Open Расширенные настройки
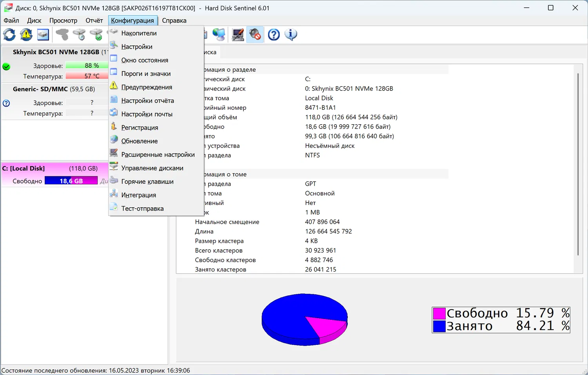 click(x=156, y=155)
